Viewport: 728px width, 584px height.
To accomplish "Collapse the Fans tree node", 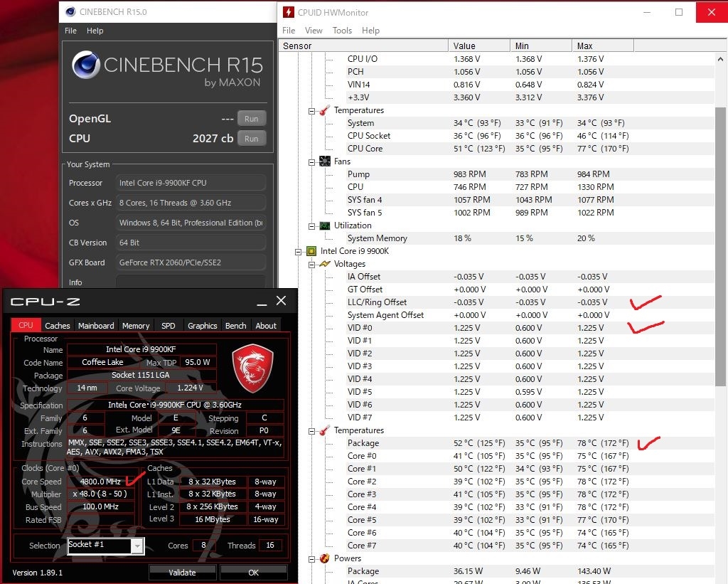I will 312,162.
